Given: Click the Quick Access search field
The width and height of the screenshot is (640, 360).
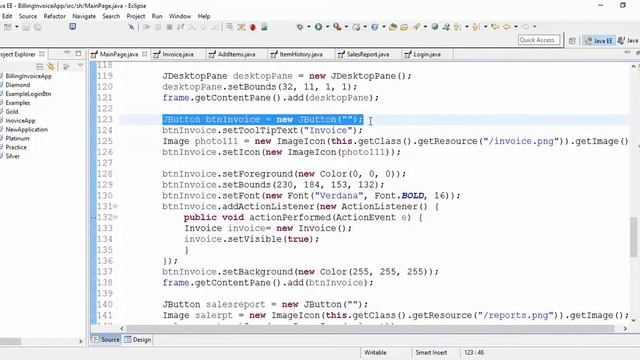Looking at the screenshot, I should point(539,40).
